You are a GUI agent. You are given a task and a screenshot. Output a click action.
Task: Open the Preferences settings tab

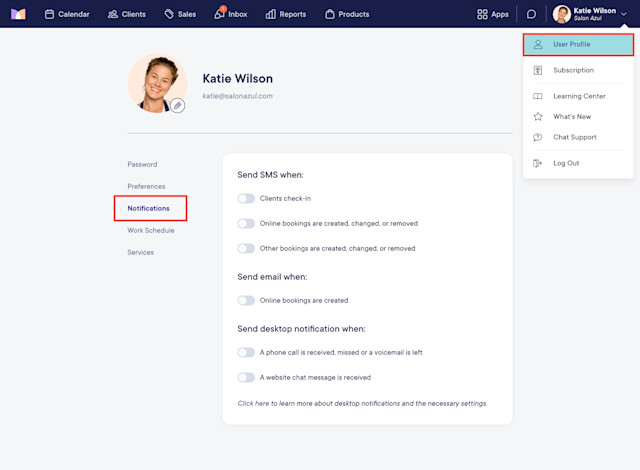click(146, 186)
